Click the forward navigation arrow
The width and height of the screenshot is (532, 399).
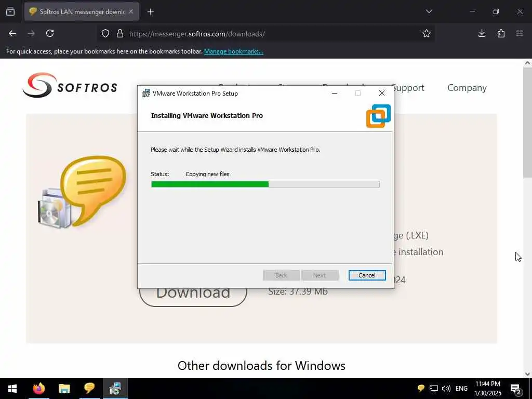pos(31,33)
